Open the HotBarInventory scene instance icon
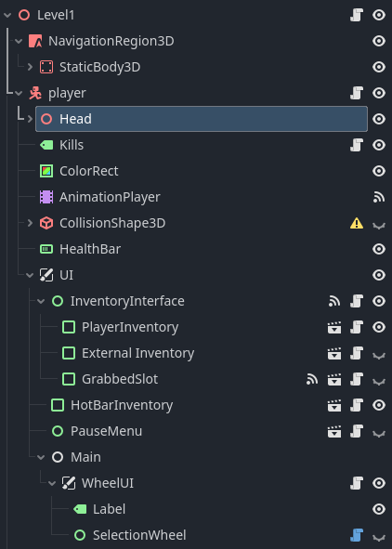This screenshot has height=549, width=392. (x=334, y=405)
